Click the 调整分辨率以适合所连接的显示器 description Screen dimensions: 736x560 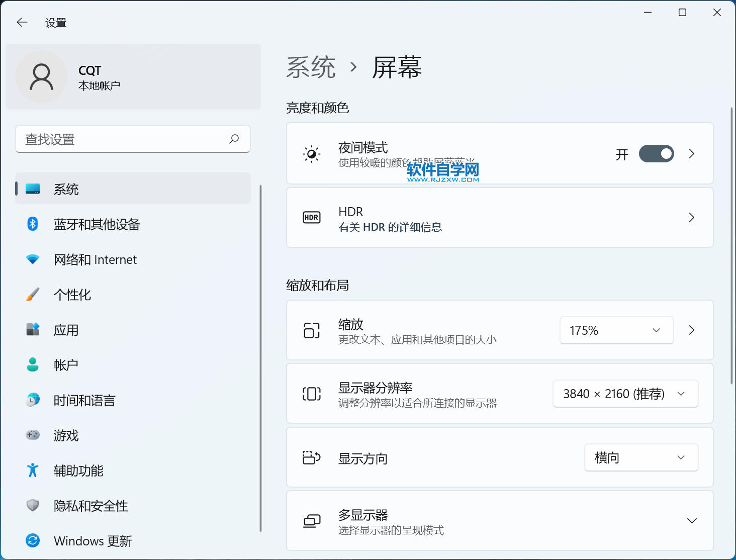click(417, 403)
